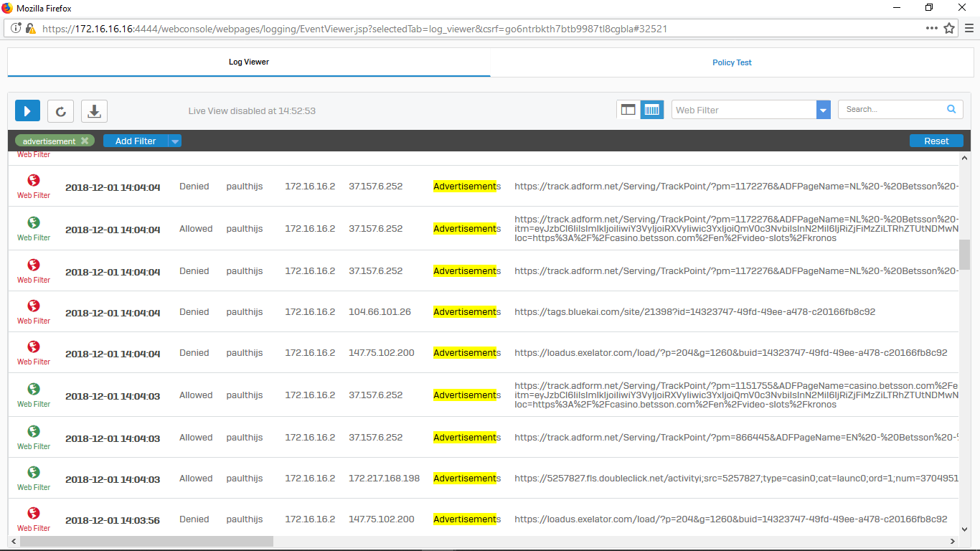Select the Log Viewer tab

coord(249,62)
